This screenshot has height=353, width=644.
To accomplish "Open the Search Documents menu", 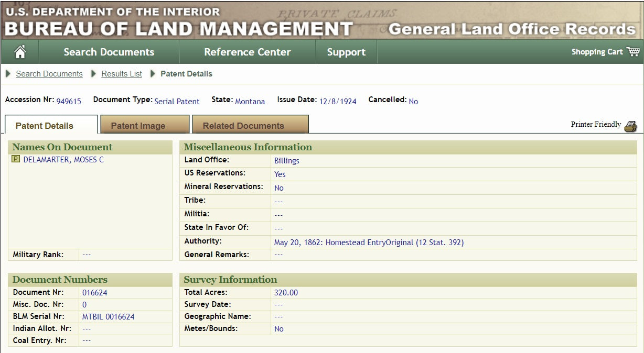I will 109,52.
